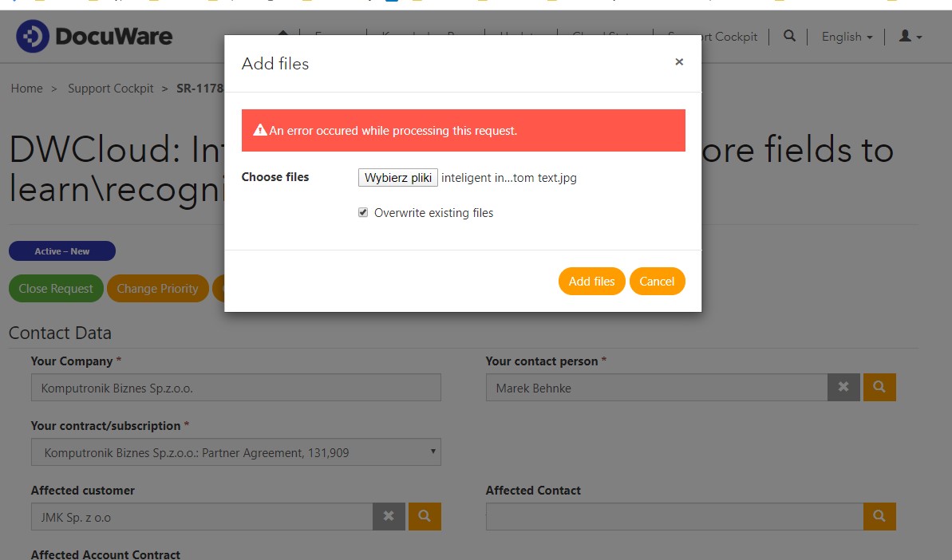Click the Your Company input field

pos(235,388)
